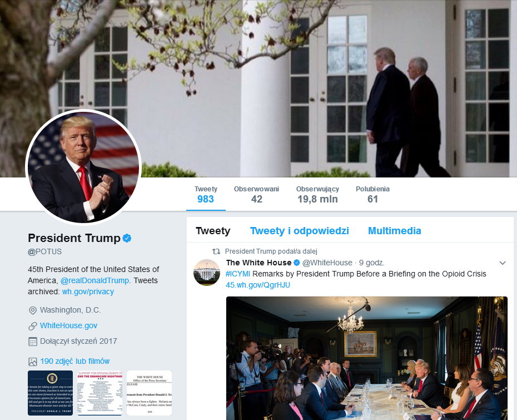Screen dimensions: 517x420
Task: Expand the tweet options chevron
Action: tap(503, 263)
